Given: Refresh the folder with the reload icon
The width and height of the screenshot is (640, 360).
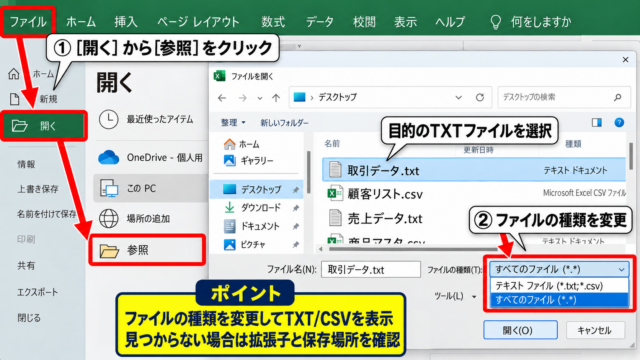Looking at the screenshot, I should pyautogui.click(x=480, y=97).
